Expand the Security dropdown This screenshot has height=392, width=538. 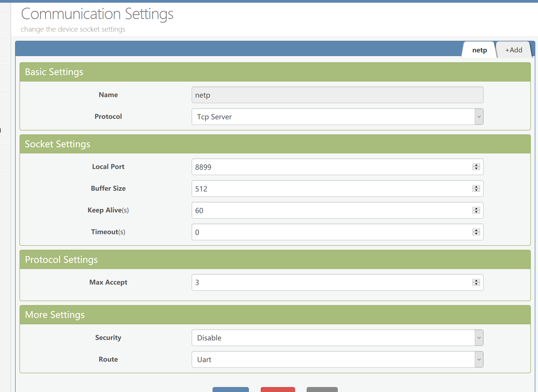click(x=337, y=338)
